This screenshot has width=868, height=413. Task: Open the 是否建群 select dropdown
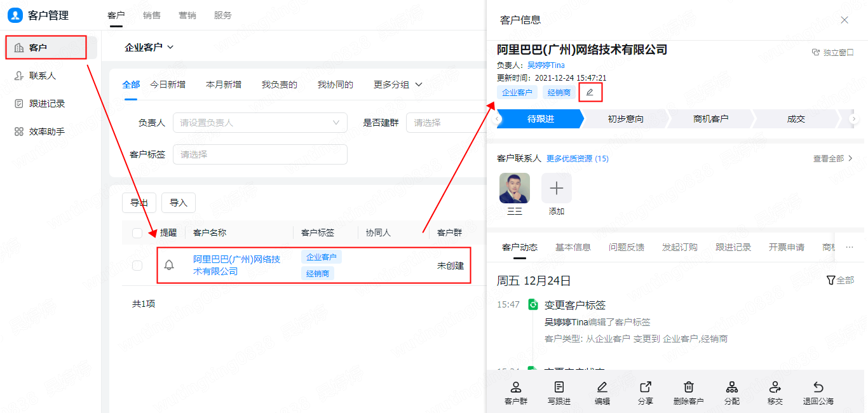(445, 123)
